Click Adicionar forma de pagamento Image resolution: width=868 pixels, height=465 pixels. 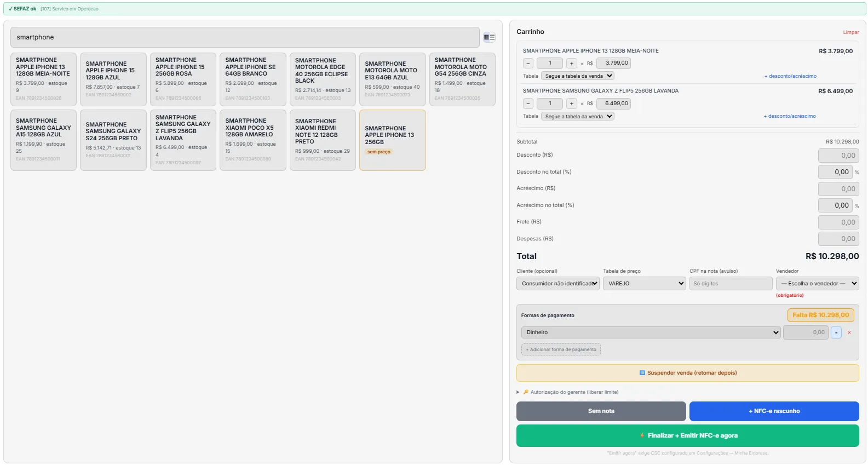561,349
